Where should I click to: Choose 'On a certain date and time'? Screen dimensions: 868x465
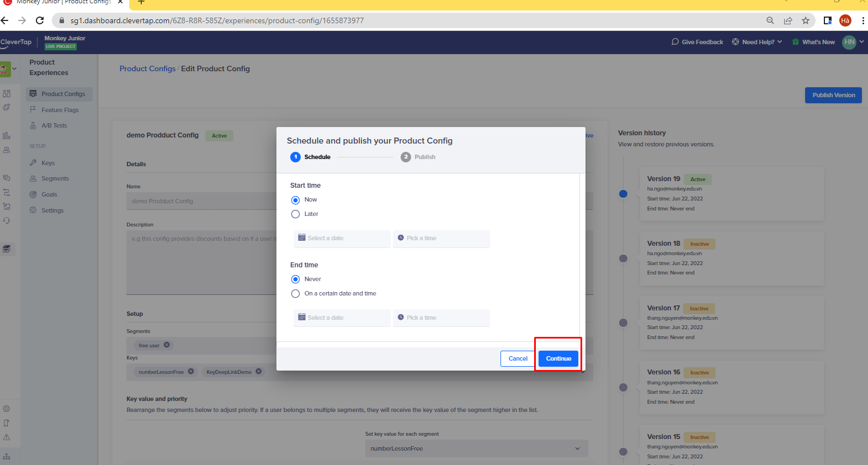(295, 294)
